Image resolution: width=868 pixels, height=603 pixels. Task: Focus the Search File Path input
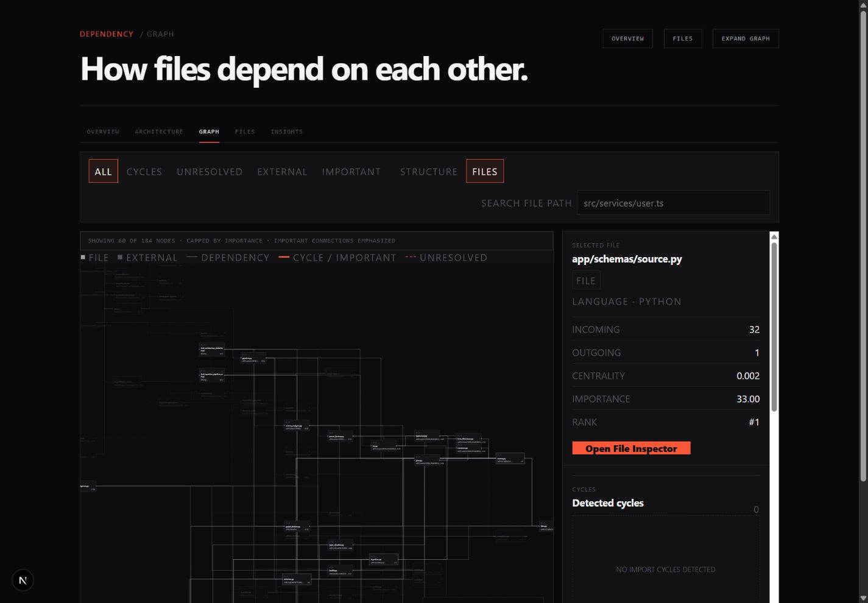point(673,203)
